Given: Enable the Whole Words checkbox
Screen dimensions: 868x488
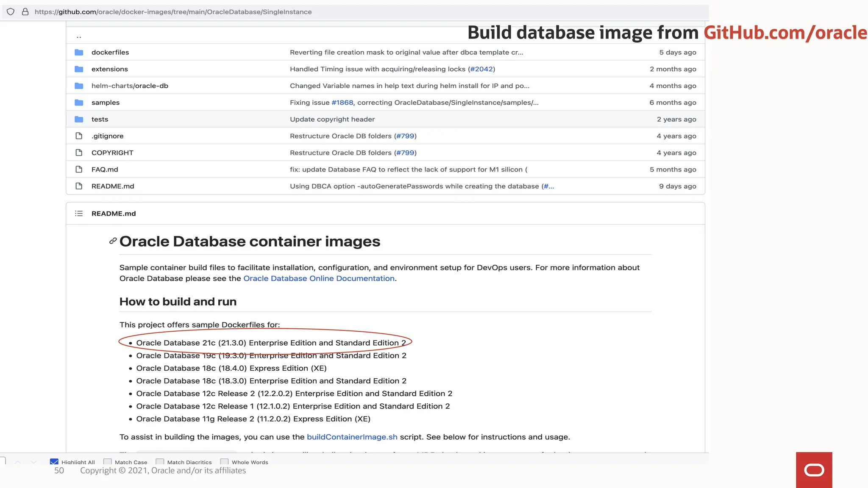Looking at the screenshot, I should point(224,462).
